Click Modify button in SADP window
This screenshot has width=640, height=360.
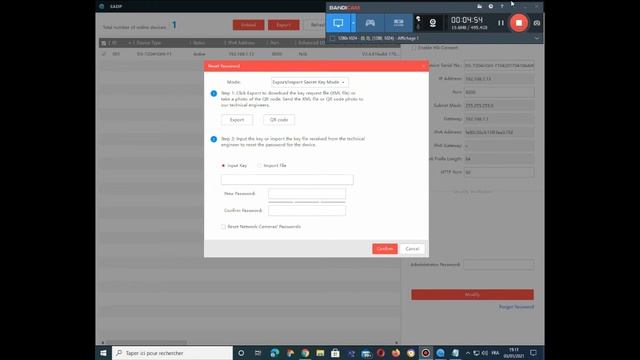[x=472, y=294]
